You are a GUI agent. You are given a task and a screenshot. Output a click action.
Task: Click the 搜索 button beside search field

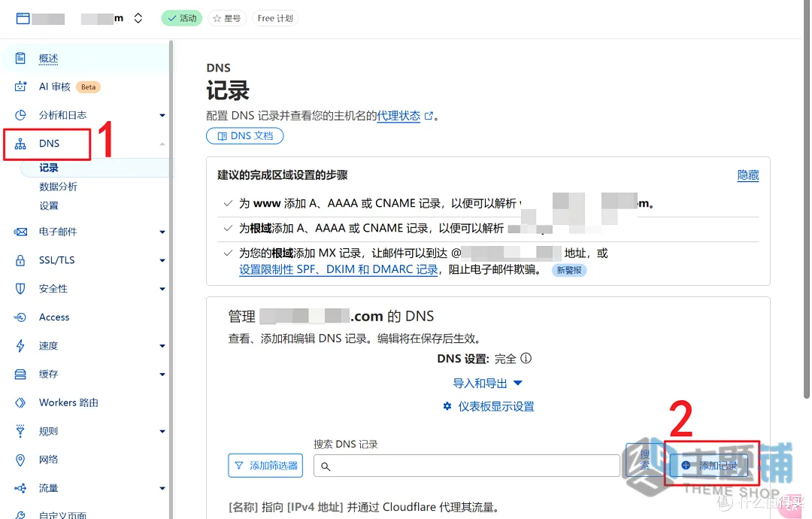point(645,460)
